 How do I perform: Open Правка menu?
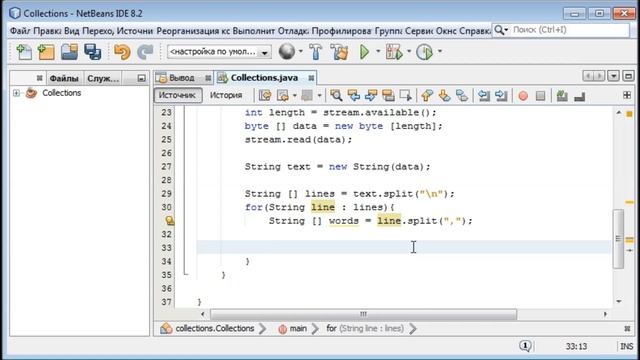[x=47, y=31]
